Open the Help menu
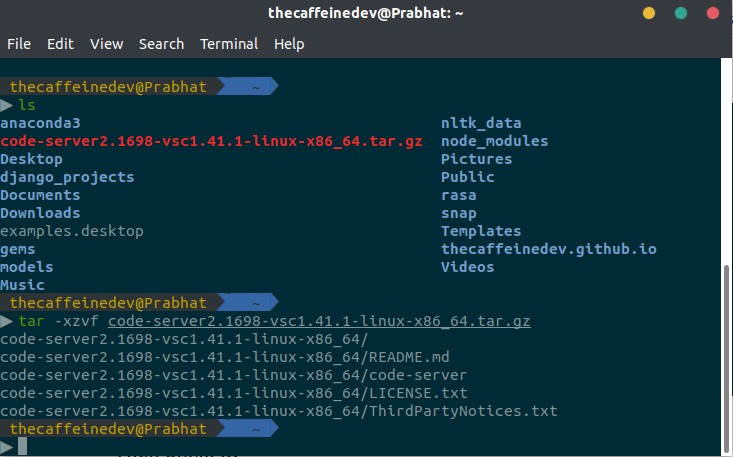The image size is (733, 457). [x=289, y=44]
